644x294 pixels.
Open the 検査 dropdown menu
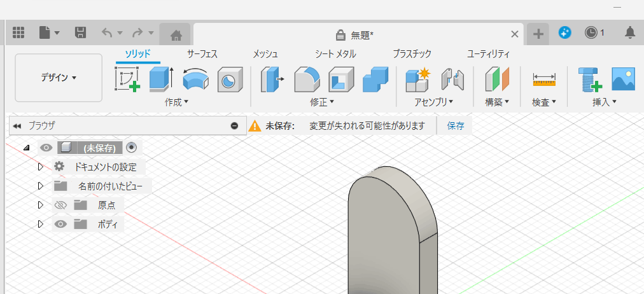(544, 102)
